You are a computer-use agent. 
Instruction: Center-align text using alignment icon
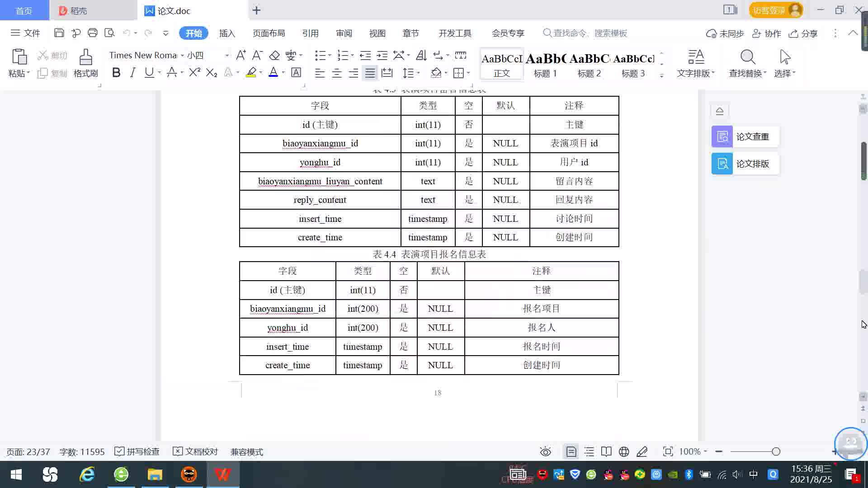337,73
